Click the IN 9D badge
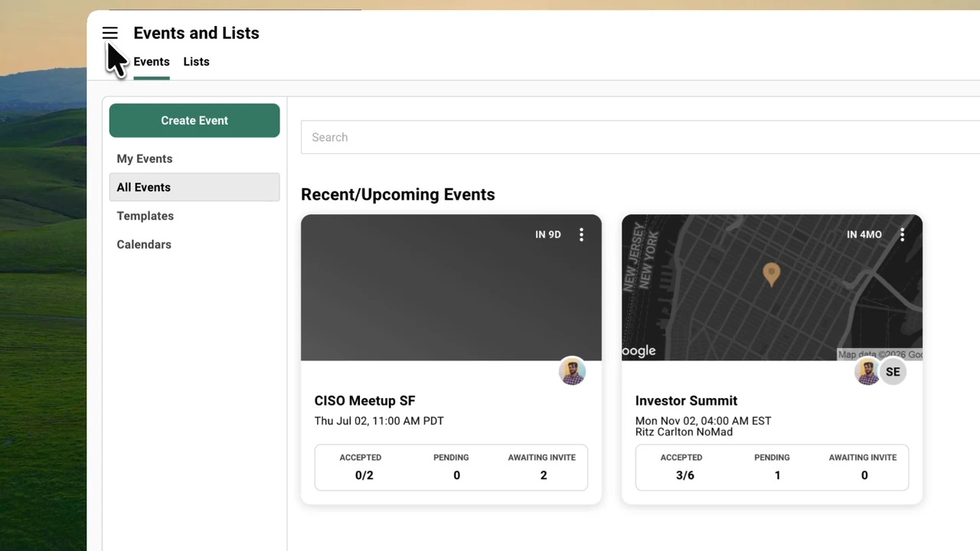Screen dimensions: 980x551 (x=548, y=235)
